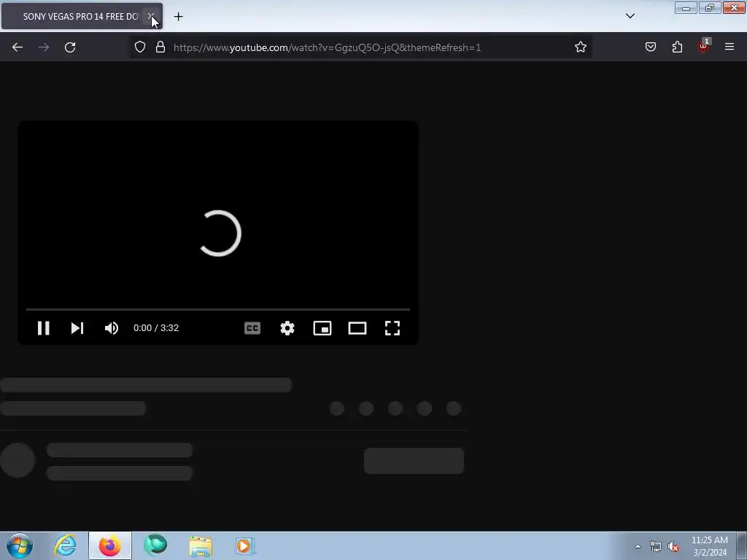
Task: Open the video player settings gear
Action: click(x=287, y=328)
